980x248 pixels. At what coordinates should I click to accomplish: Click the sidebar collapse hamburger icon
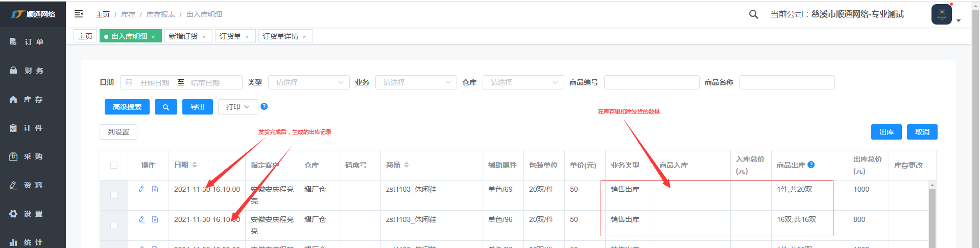[79, 14]
